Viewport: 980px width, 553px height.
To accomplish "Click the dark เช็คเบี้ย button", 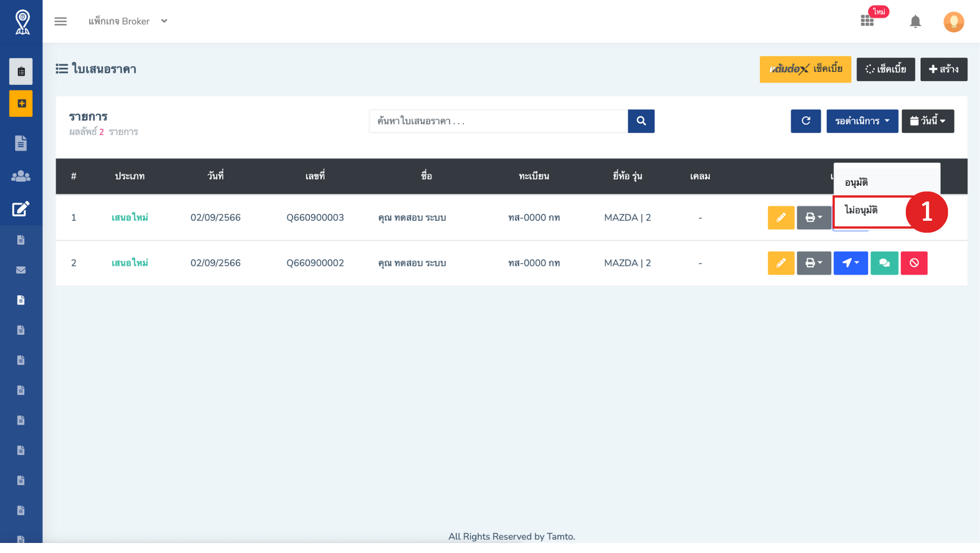I will click(x=885, y=69).
